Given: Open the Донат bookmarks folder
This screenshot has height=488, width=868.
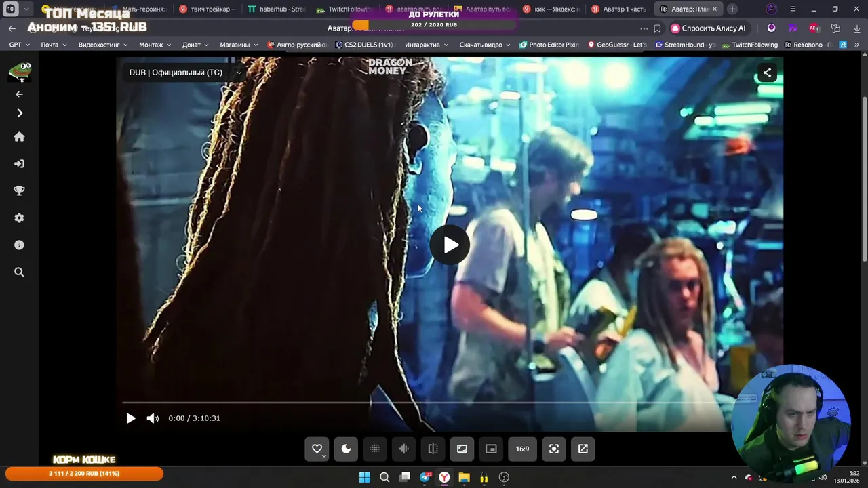Looking at the screenshot, I should [x=195, y=45].
